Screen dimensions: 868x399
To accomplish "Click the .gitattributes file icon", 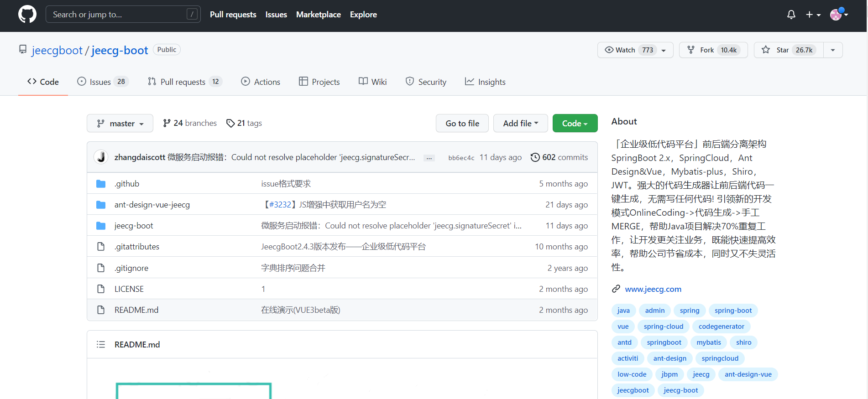I will (x=101, y=247).
